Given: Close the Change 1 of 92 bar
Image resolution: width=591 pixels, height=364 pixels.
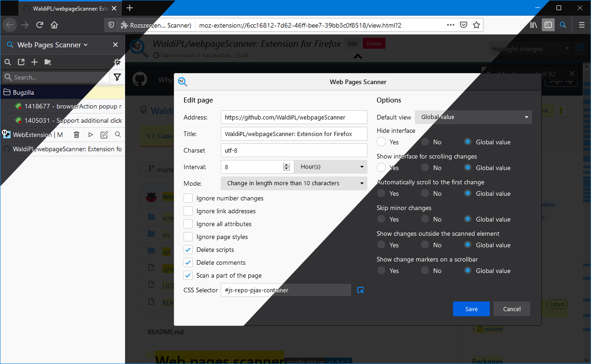Looking at the screenshot, I should tap(572, 74).
